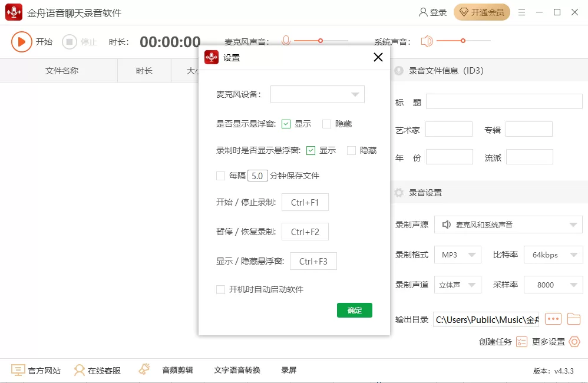
Task: Click the 官方网站 text
Action: pyautogui.click(x=44, y=371)
